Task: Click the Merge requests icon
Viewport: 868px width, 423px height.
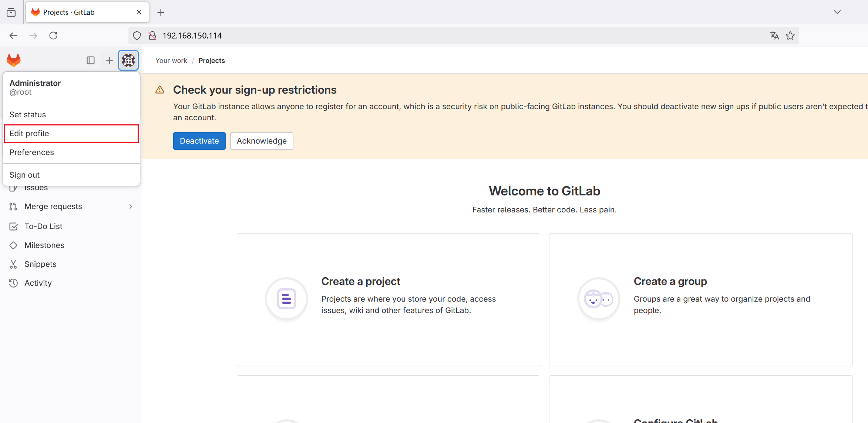Action: click(13, 207)
